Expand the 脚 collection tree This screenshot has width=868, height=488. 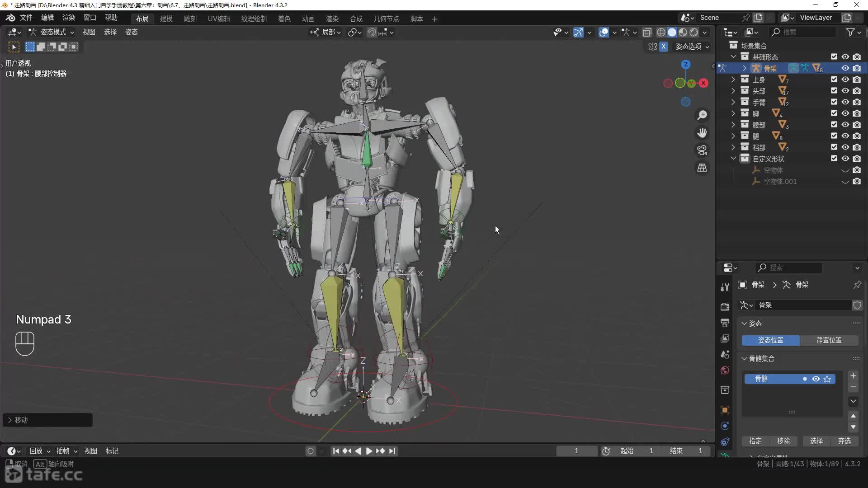[x=733, y=113]
